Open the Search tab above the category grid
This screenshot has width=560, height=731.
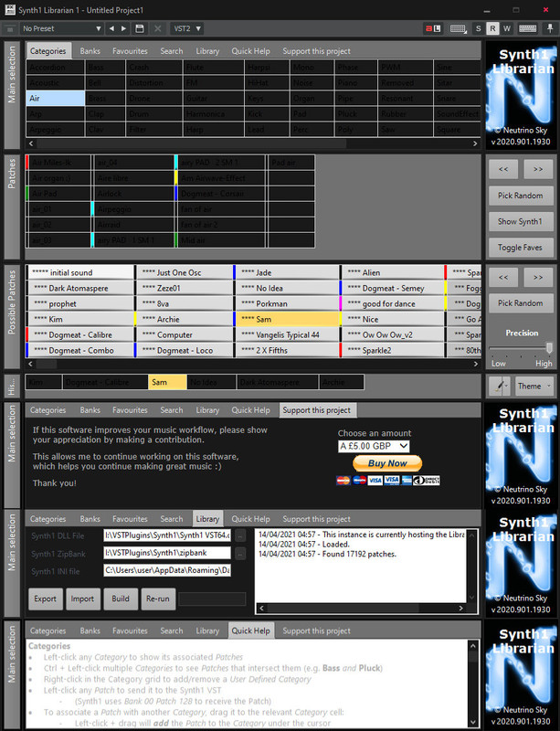click(172, 51)
